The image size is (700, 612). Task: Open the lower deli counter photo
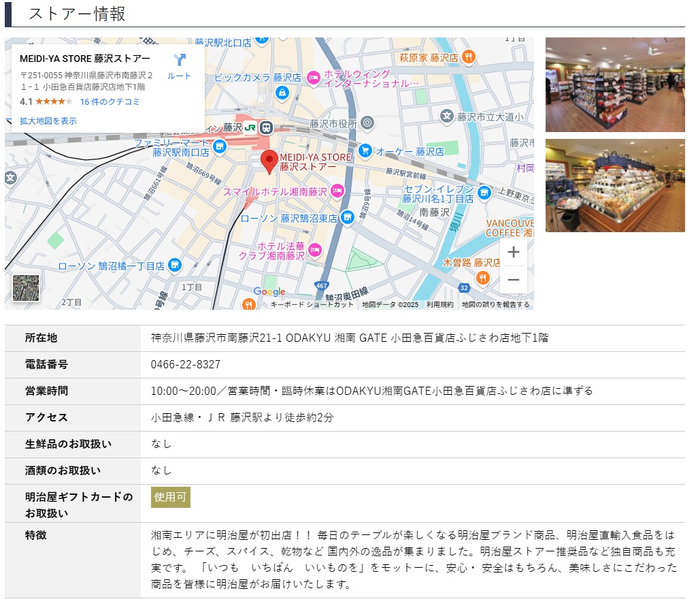[x=615, y=185]
